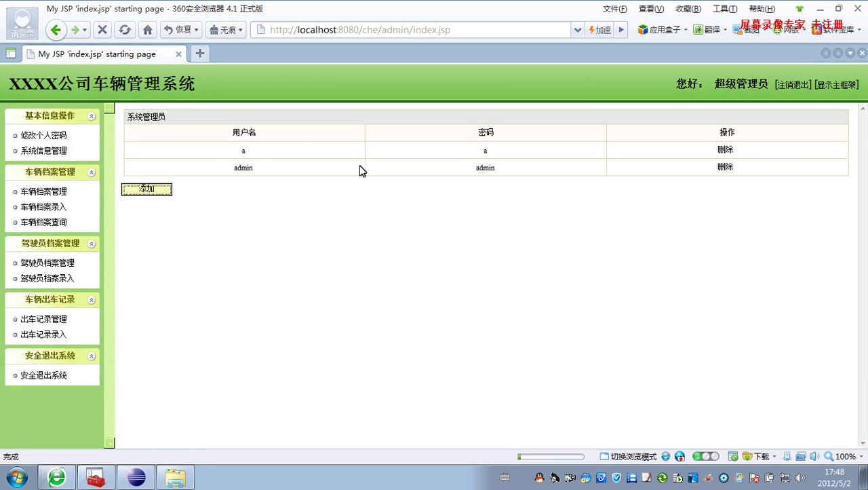Click the 添加 add button

click(x=146, y=189)
